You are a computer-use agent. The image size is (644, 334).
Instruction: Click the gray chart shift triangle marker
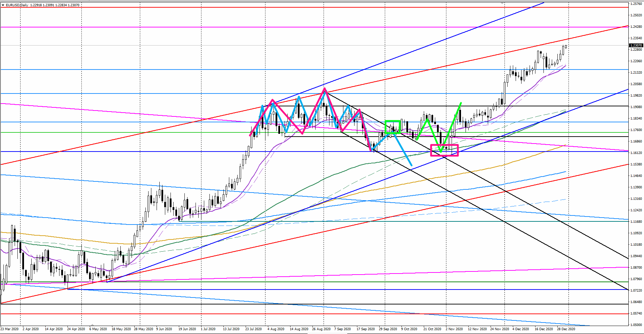coord(502,2)
